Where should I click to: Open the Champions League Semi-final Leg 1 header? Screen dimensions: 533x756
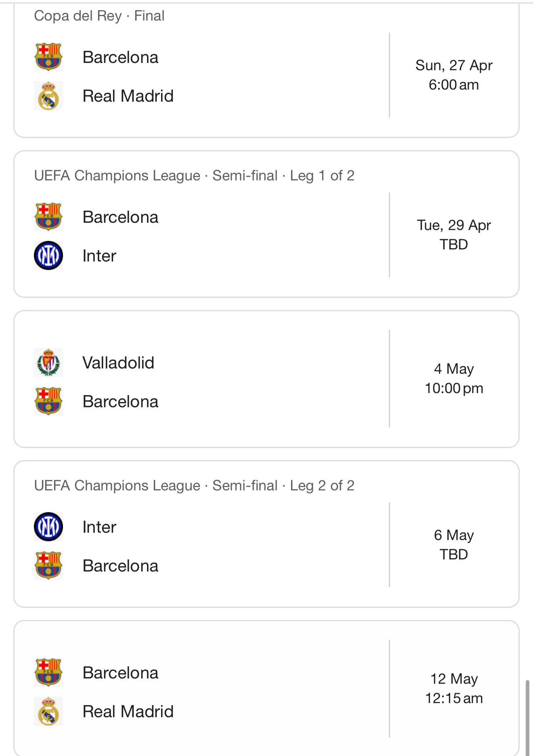click(194, 176)
